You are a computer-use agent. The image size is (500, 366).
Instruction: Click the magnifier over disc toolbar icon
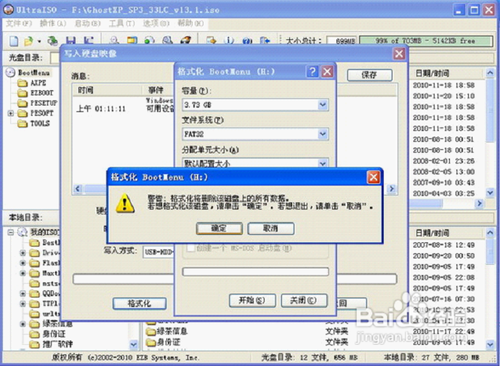pos(167,41)
